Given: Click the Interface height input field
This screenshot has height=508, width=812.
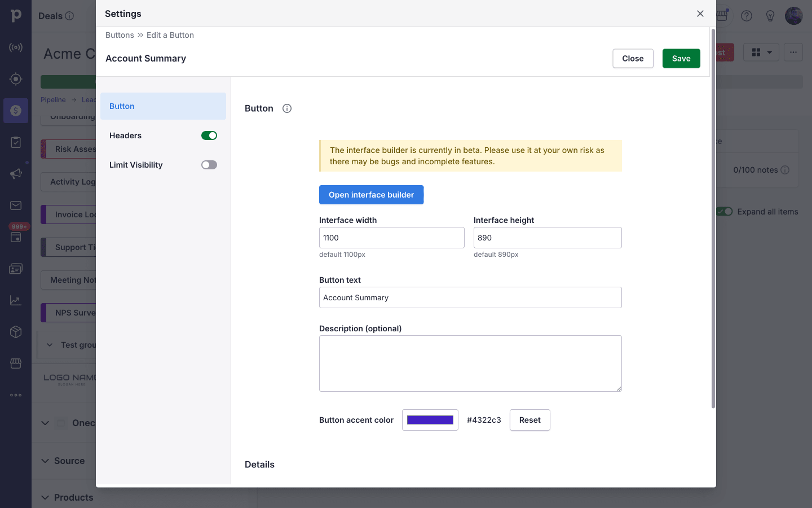Looking at the screenshot, I should (x=548, y=238).
